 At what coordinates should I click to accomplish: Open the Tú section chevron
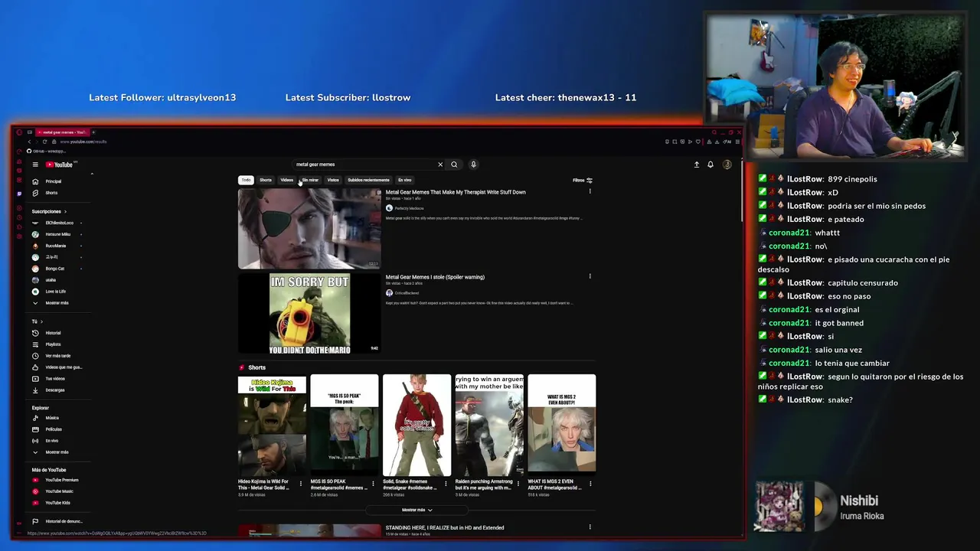(x=41, y=321)
